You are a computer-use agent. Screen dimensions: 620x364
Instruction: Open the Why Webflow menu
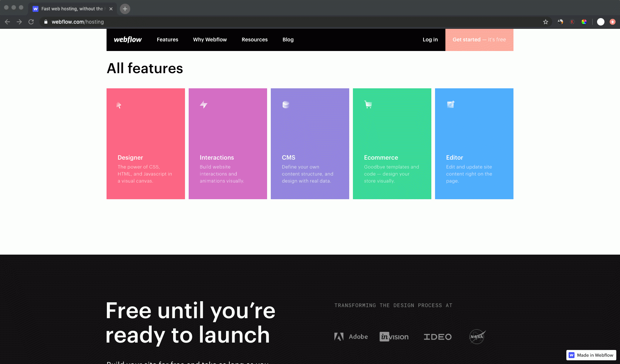pos(210,40)
